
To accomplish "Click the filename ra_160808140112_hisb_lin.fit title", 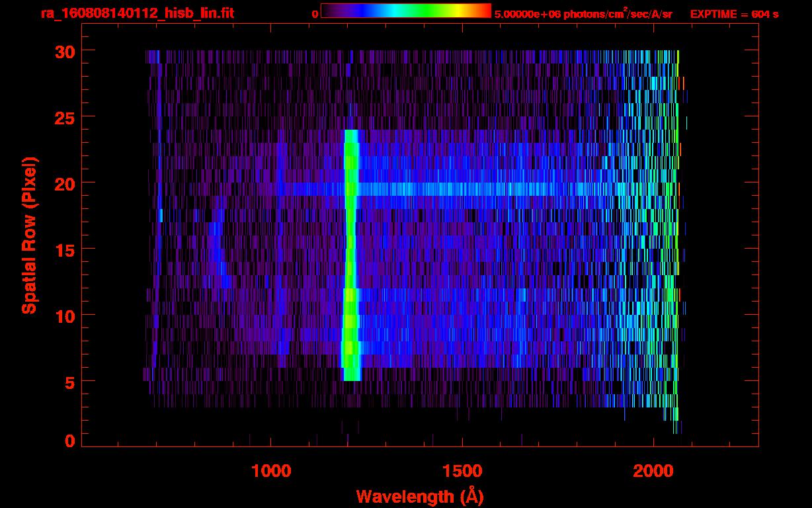I will [x=137, y=13].
